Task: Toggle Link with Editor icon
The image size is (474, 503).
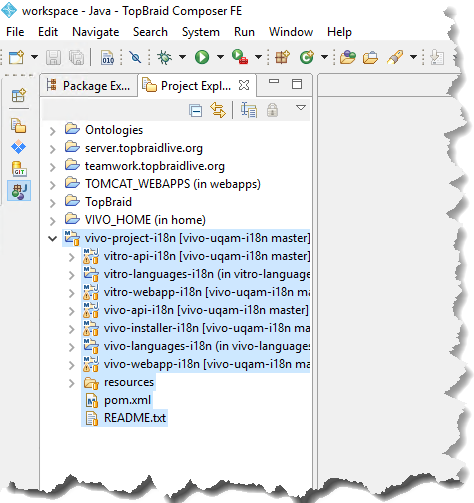Action: (x=218, y=110)
